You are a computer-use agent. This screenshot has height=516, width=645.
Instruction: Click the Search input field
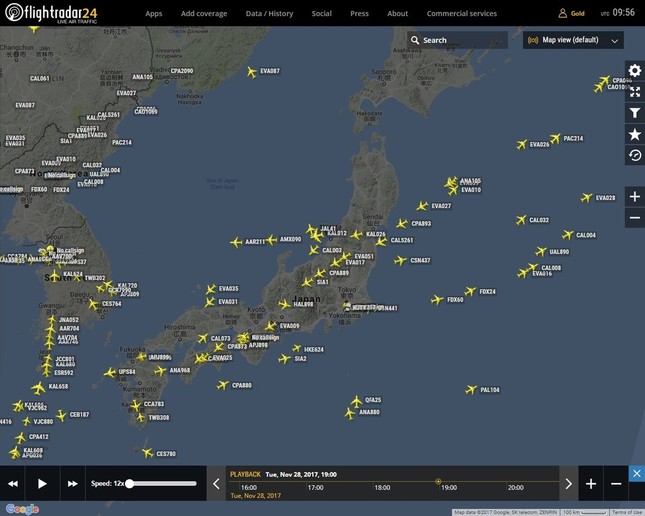click(462, 41)
